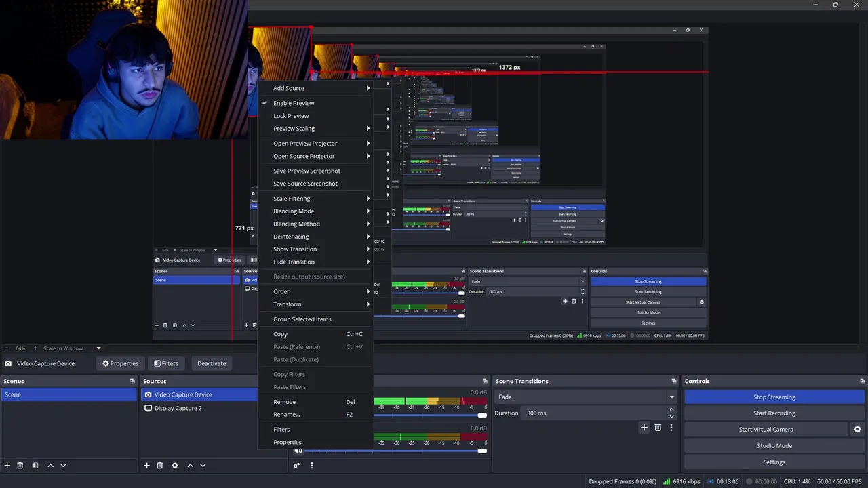Open scene filters icon in Scenes panel

point(35,466)
